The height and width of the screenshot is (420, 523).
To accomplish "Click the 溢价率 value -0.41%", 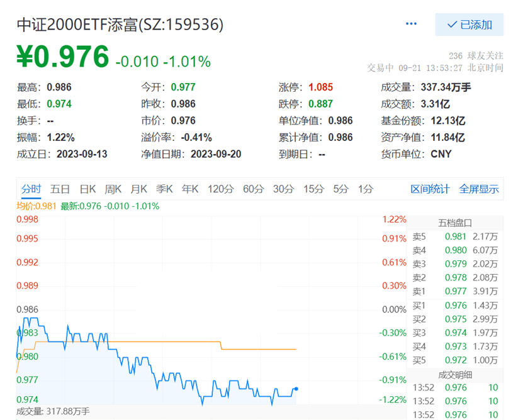I will point(196,137).
